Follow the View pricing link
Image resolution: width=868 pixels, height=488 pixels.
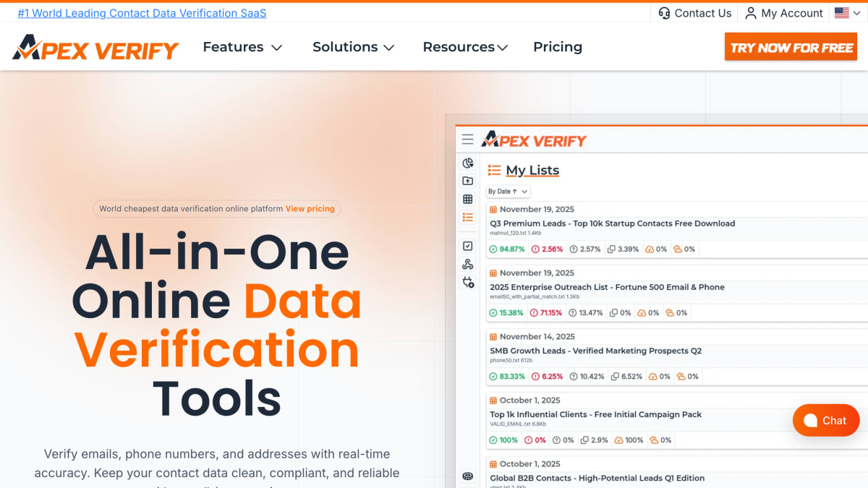[310, 209]
